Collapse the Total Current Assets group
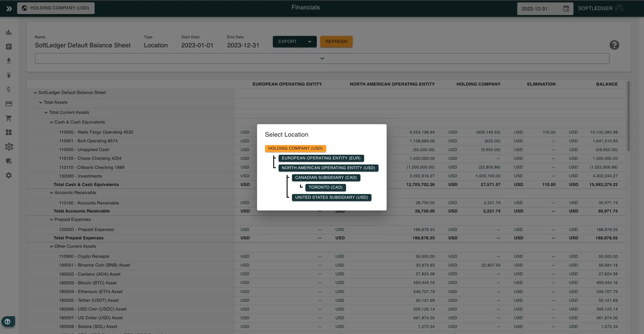Image resolution: width=644 pixels, height=334 pixels. point(46,112)
